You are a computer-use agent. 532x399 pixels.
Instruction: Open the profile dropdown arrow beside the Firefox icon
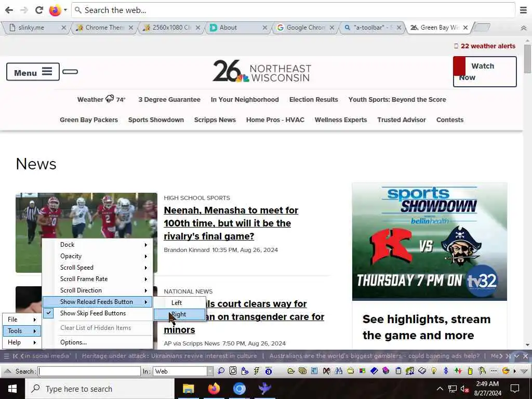[x=65, y=10]
